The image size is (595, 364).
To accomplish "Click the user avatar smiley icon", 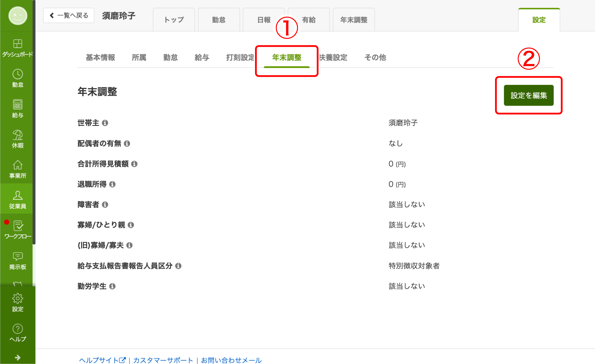I will coord(17,16).
